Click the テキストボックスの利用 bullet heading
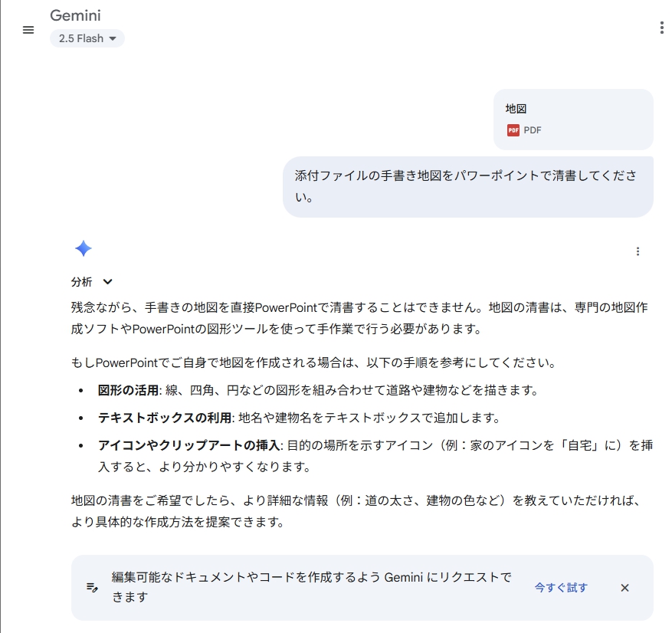The height and width of the screenshot is (633, 672). tap(164, 418)
